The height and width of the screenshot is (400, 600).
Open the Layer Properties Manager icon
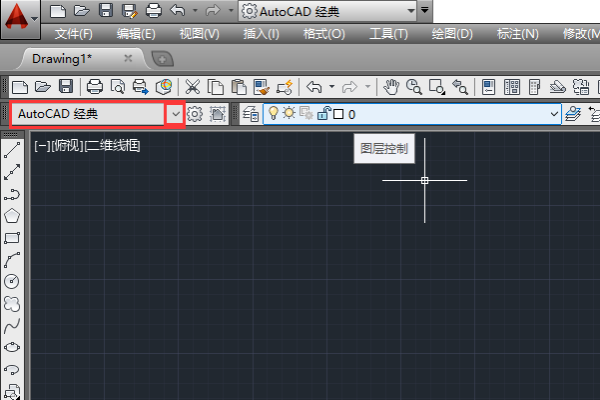(x=250, y=114)
